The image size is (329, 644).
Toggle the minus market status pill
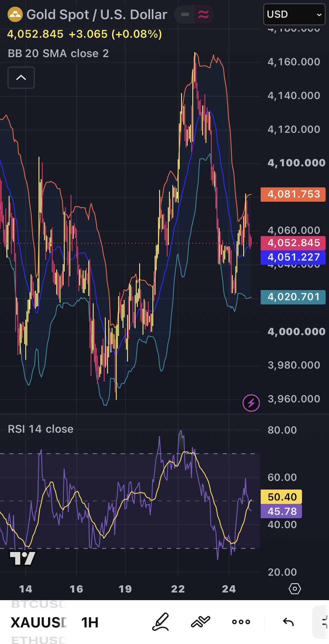tap(185, 14)
